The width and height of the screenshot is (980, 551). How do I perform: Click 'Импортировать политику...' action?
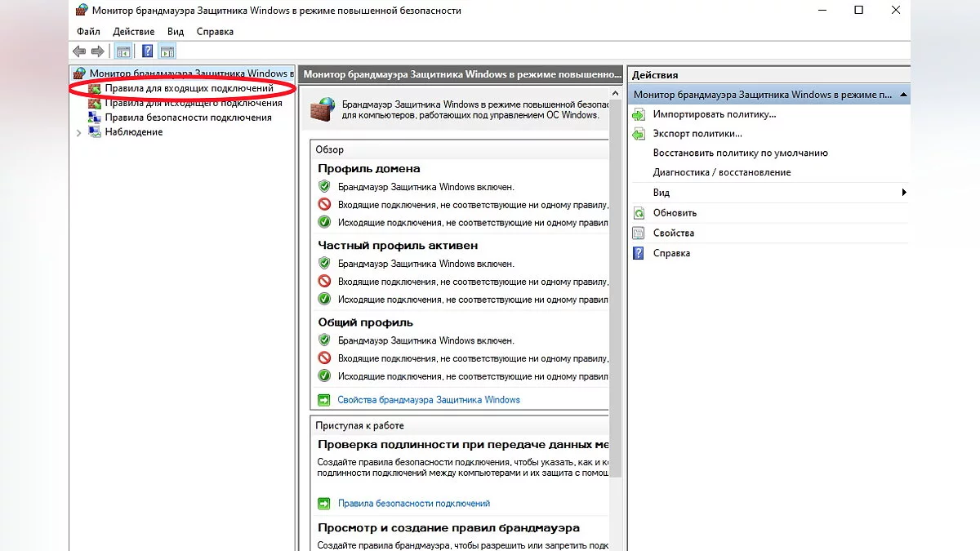point(715,114)
